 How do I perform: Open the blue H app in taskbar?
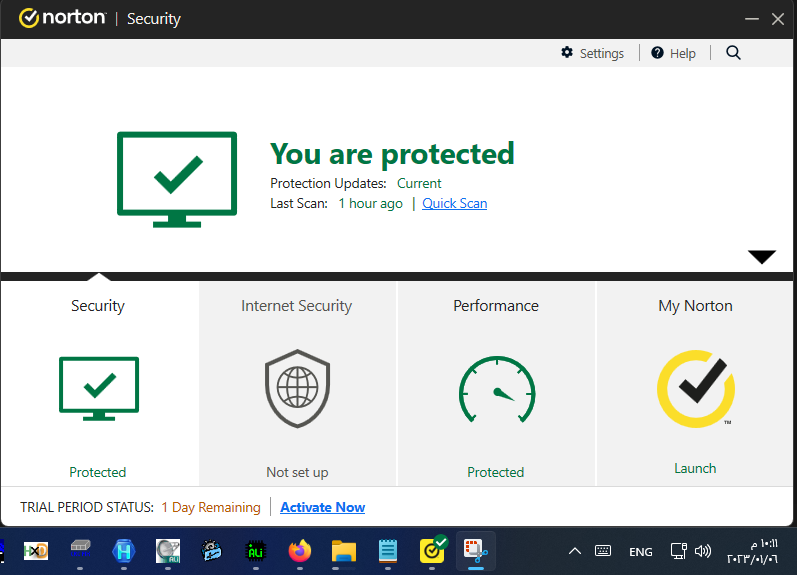pos(124,551)
